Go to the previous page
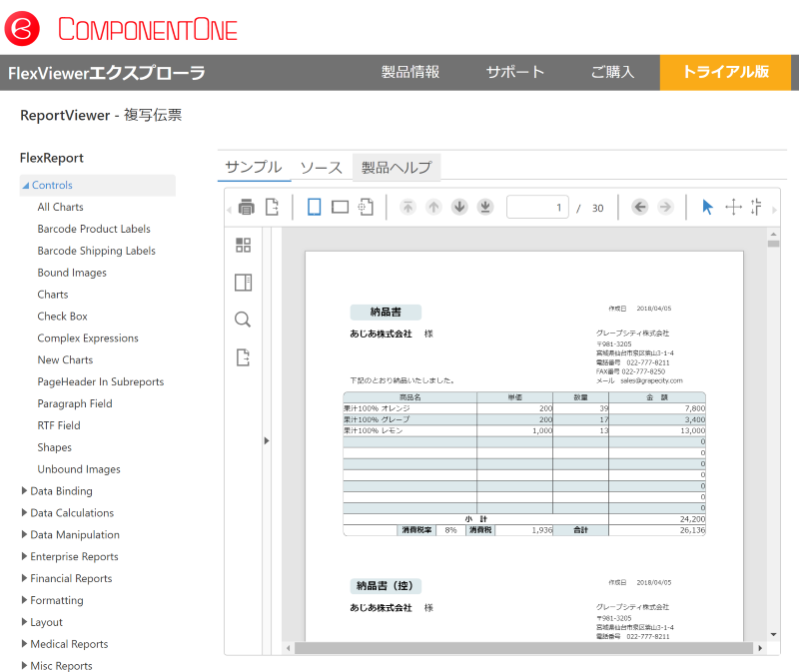 pos(433,207)
